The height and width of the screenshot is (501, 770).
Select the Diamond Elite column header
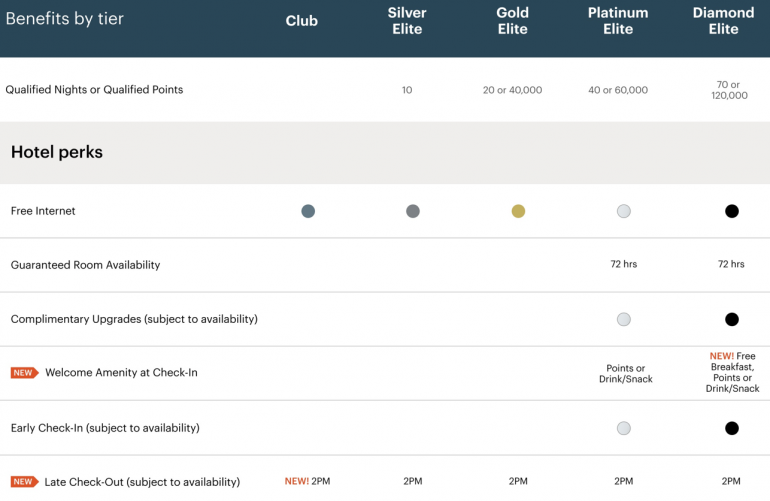[723, 21]
